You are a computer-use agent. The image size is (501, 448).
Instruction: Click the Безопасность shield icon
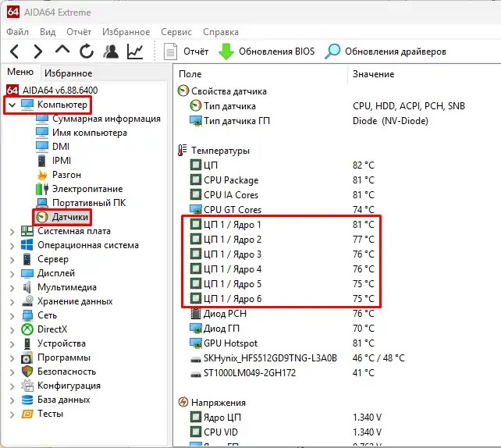pyautogui.click(x=27, y=372)
